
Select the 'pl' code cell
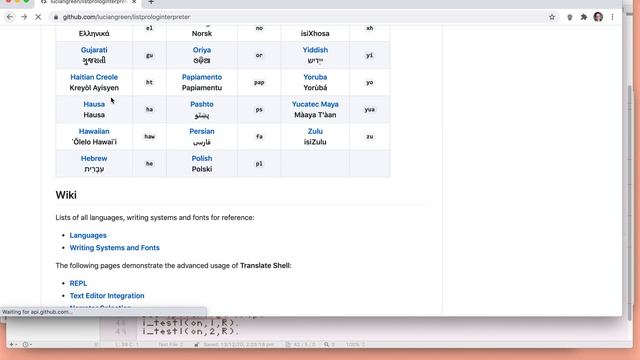(x=259, y=163)
